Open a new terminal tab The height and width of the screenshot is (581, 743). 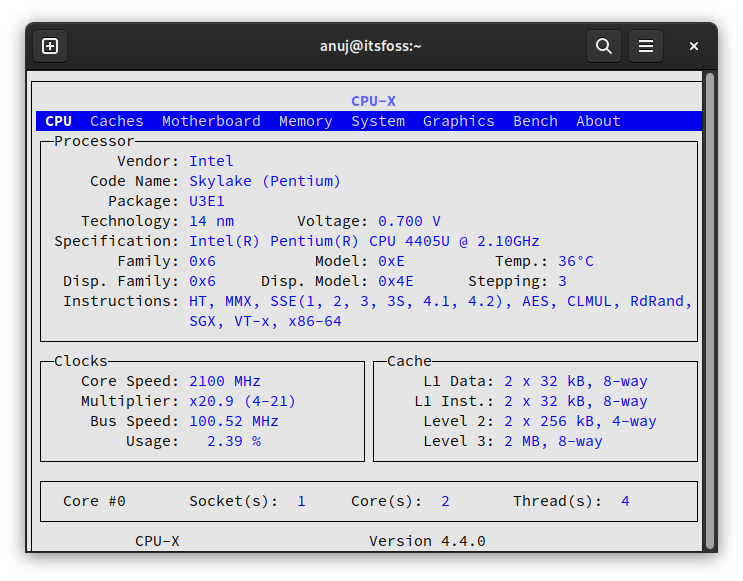click(50, 46)
